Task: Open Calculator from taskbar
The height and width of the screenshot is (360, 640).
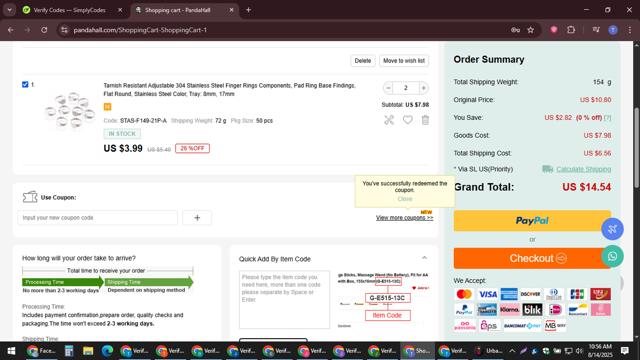Action: (x=69, y=351)
